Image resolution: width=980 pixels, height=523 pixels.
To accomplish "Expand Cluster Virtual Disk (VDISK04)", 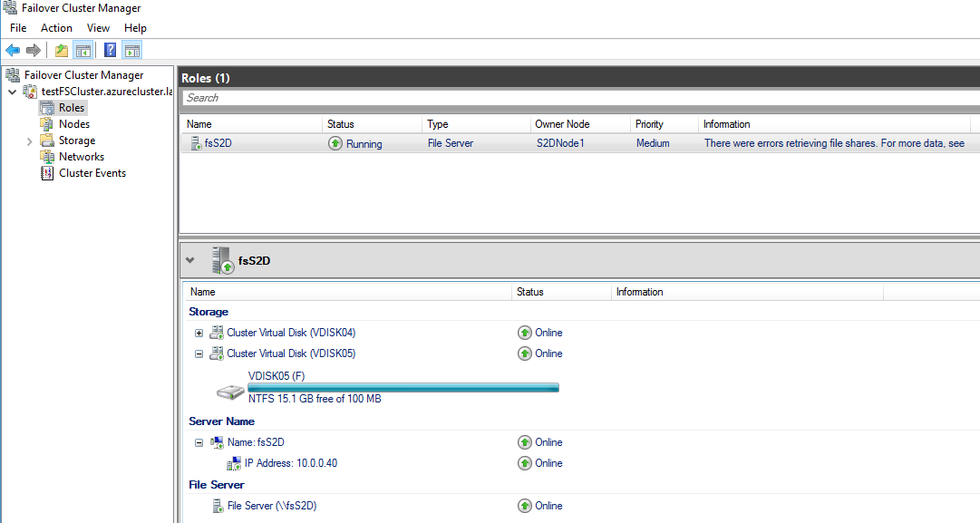I will (199, 333).
